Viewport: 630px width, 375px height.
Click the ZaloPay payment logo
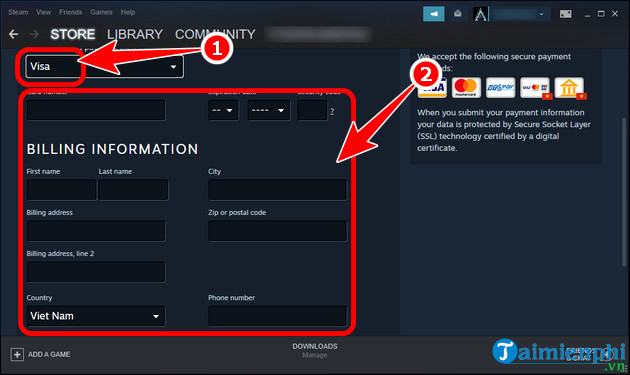(x=500, y=87)
